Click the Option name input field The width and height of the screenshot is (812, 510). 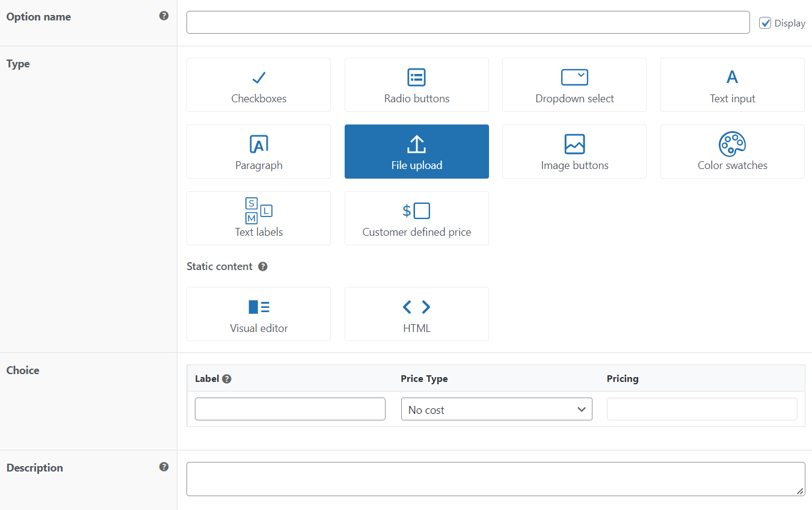point(467,22)
